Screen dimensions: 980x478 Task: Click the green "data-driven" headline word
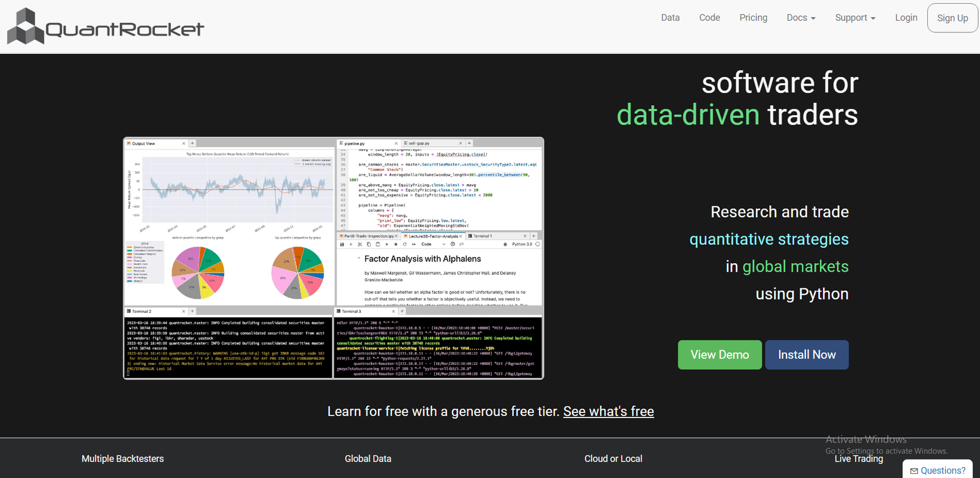[688, 114]
